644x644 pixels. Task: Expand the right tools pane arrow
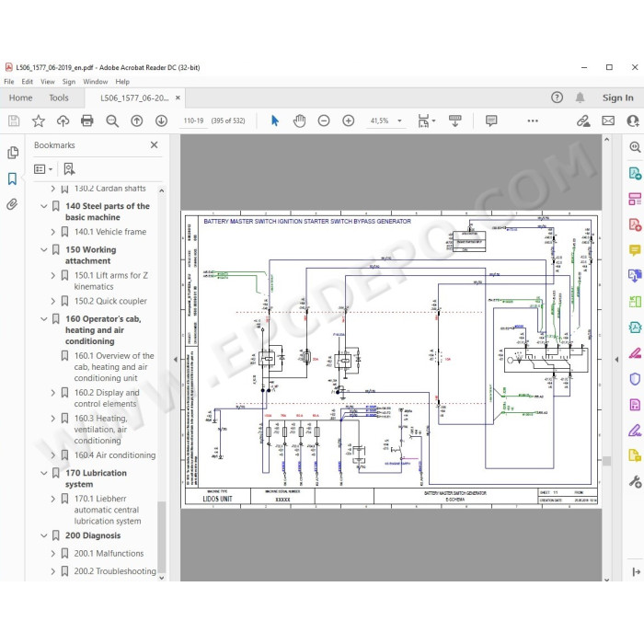point(616,360)
